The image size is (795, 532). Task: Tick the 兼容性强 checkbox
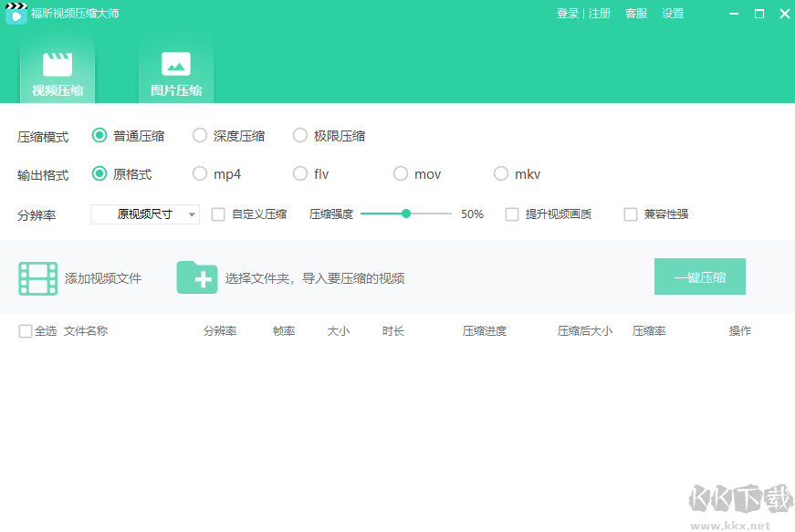(x=631, y=214)
